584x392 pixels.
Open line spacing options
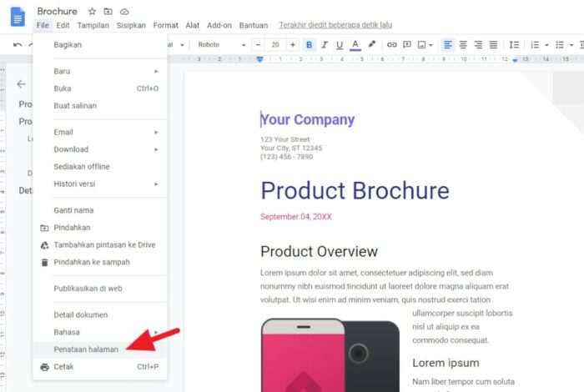514,45
